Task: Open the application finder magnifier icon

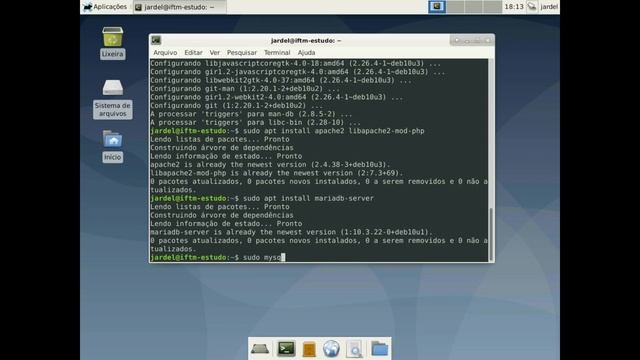Action: click(x=354, y=350)
